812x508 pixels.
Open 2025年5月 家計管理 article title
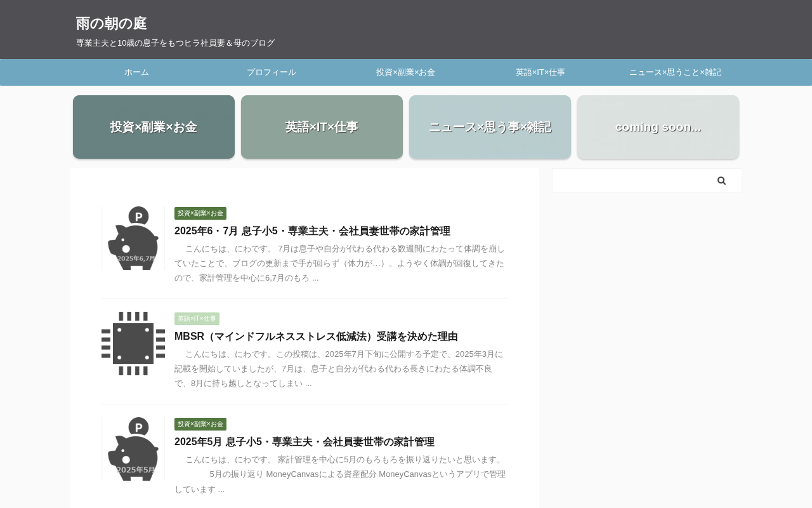click(304, 442)
